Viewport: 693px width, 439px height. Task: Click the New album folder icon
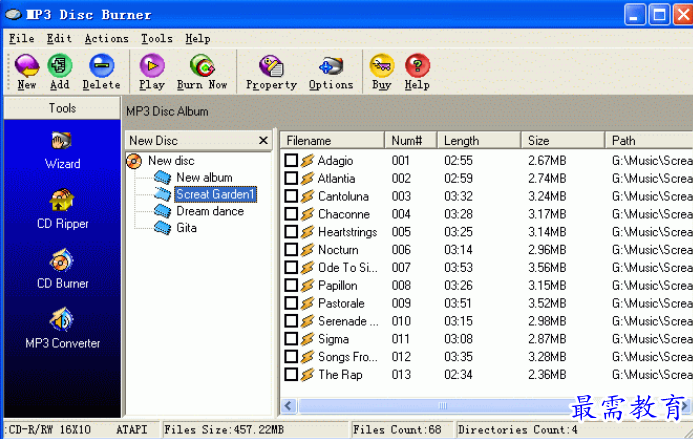(x=163, y=178)
